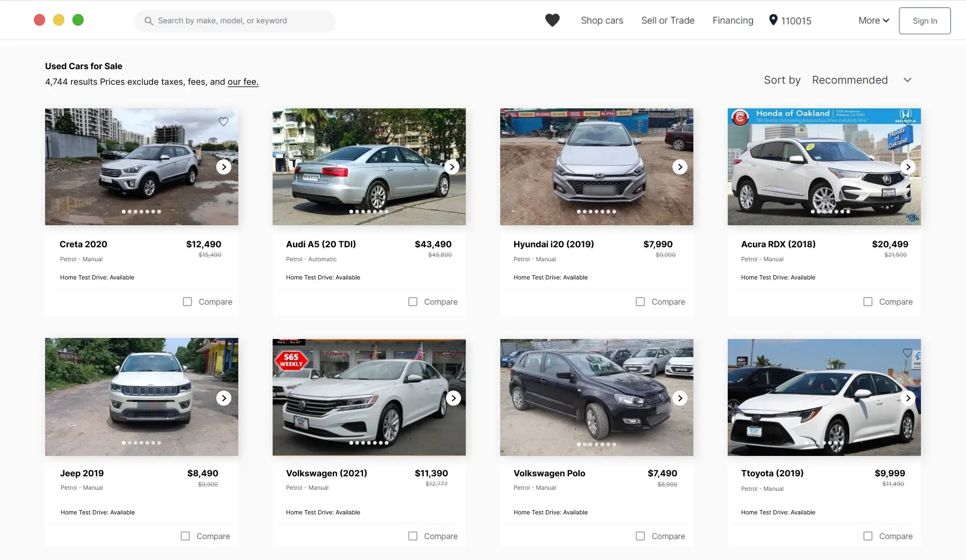
Task: Show next photo of Audi A5
Action: [x=452, y=167]
